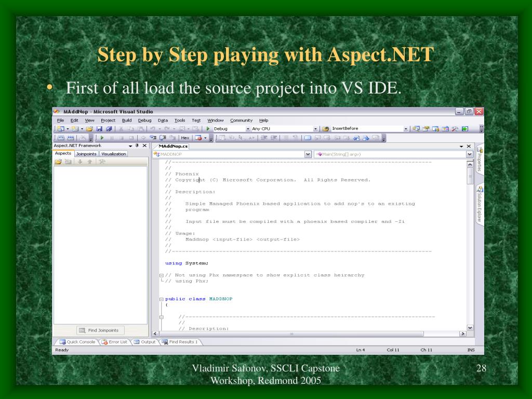The height and width of the screenshot is (399, 532).
Task: Open the Debug configuration dropdown
Action: [x=248, y=129]
